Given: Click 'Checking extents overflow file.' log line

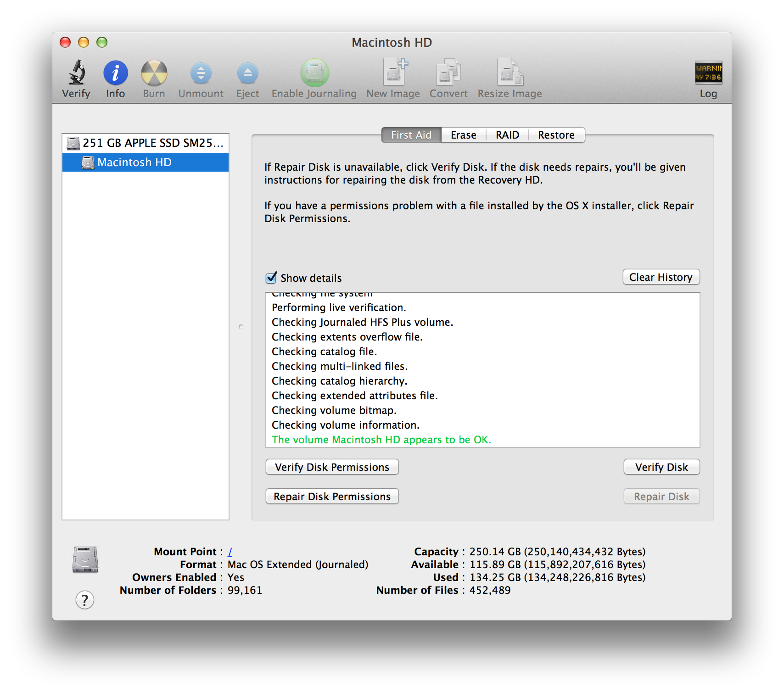Looking at the screenshot, I should 347,337.
